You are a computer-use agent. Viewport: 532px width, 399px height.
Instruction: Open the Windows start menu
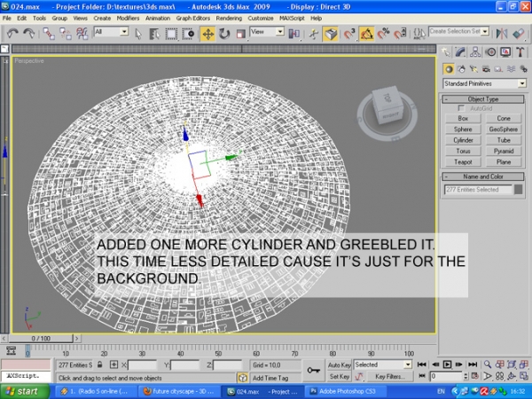pyautogui.click(x=24, y=391)
